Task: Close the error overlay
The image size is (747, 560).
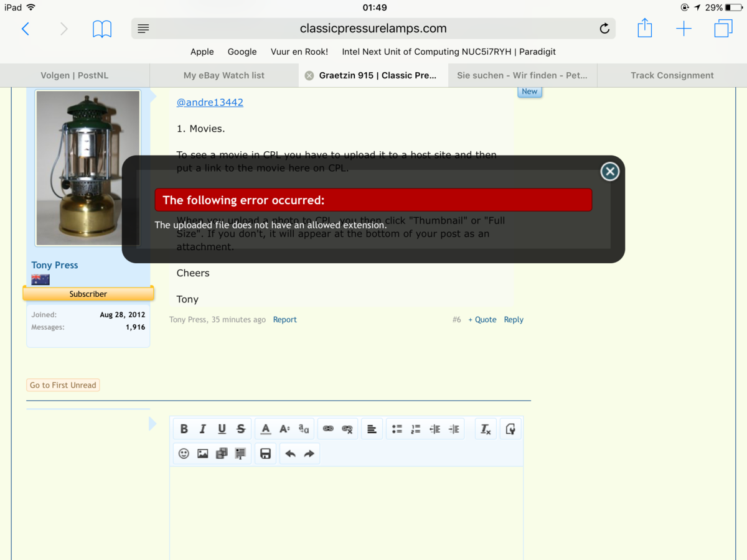Action: [x=610, y=172]
